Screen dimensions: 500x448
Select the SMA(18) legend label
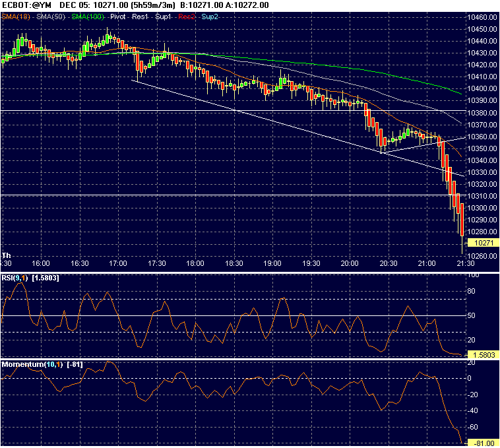(16, 16)
